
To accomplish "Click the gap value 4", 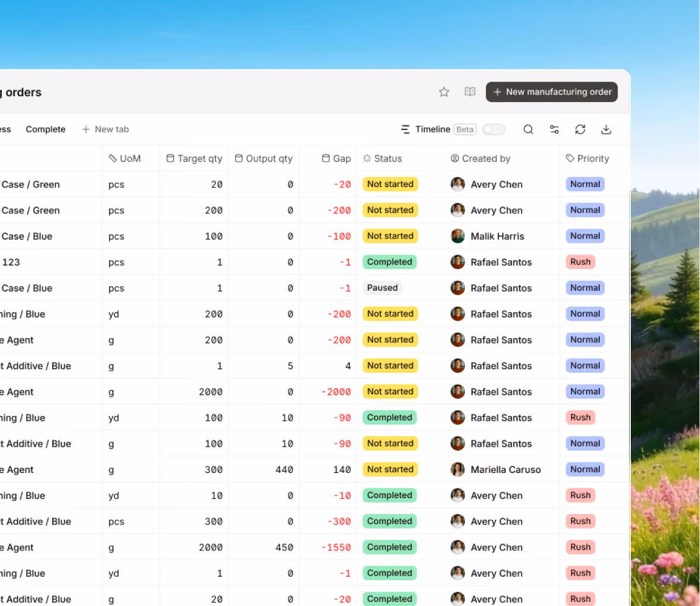I will [x=348, y=366].
